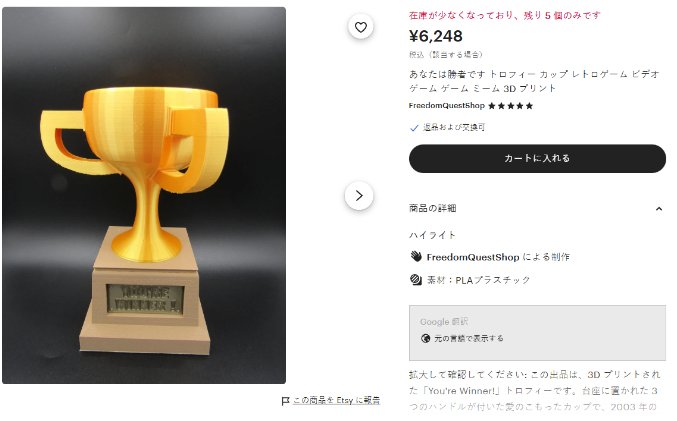Click the blue return policy checkmark
Image resolution: width=677 pixels, height=421 pixels.
point(414,128)
